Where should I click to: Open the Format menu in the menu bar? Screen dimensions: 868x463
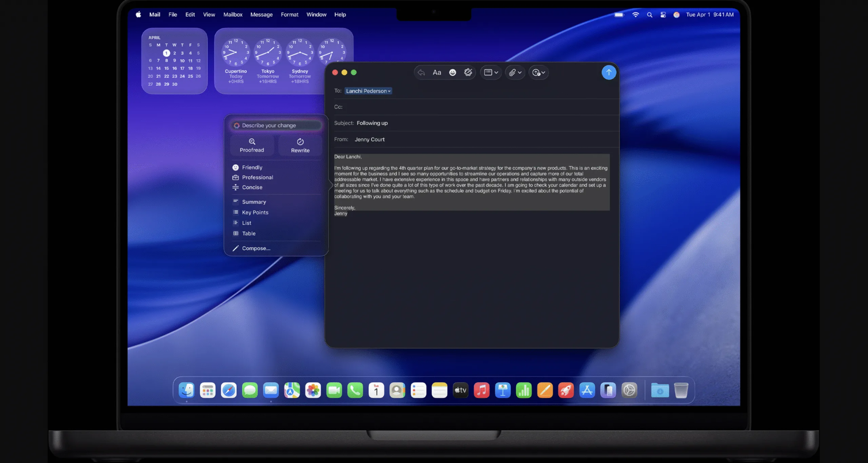click(x=289, y=15)
